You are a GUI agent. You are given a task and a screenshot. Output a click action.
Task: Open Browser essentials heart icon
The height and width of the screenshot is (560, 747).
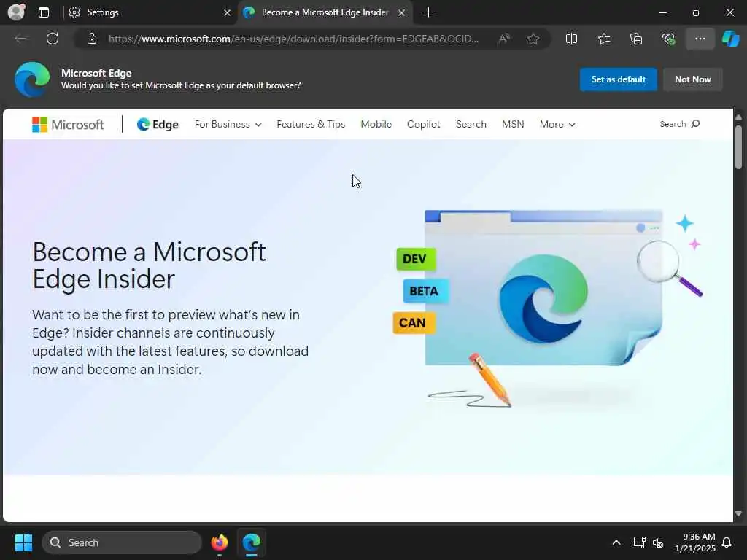pos(668,39)
